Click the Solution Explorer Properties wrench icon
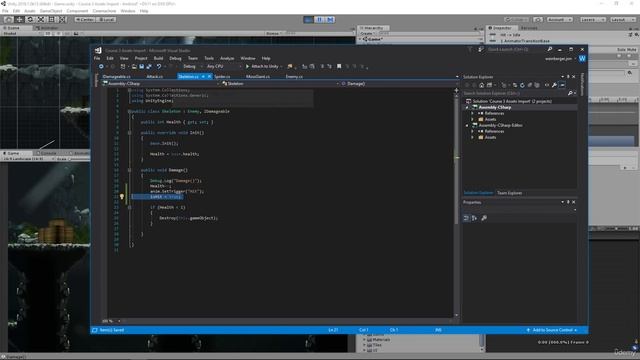Viewport: 640px width, 360px height. click(x=554, y=85)
